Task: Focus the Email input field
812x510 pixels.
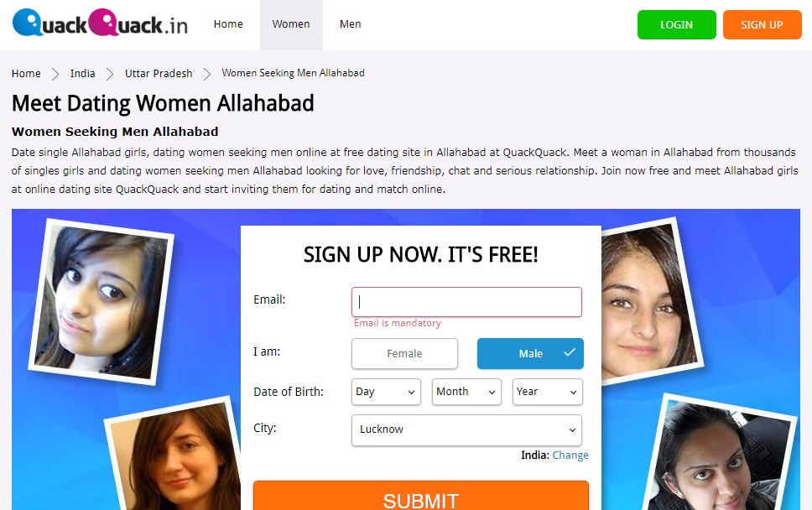Action: tap(466, 302)
